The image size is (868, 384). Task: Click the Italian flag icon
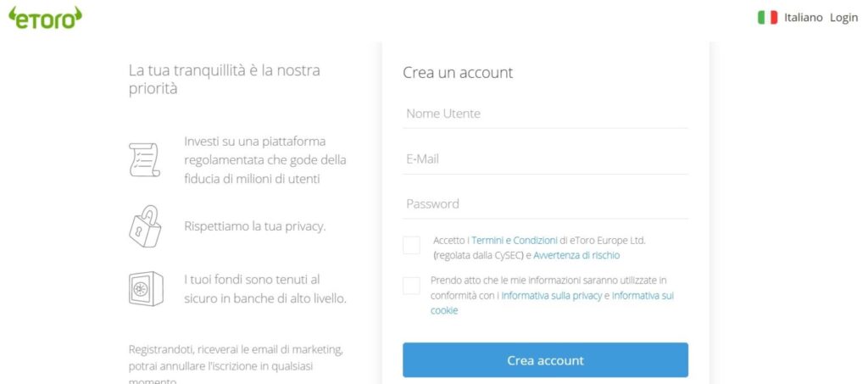(767, 18)
